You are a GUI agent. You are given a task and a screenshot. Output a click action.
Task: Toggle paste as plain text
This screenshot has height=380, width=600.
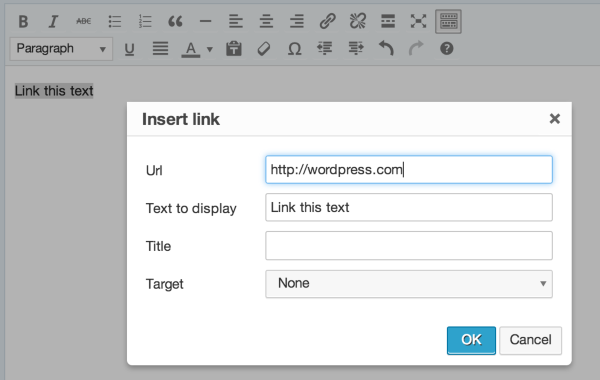tap(234, 49)
